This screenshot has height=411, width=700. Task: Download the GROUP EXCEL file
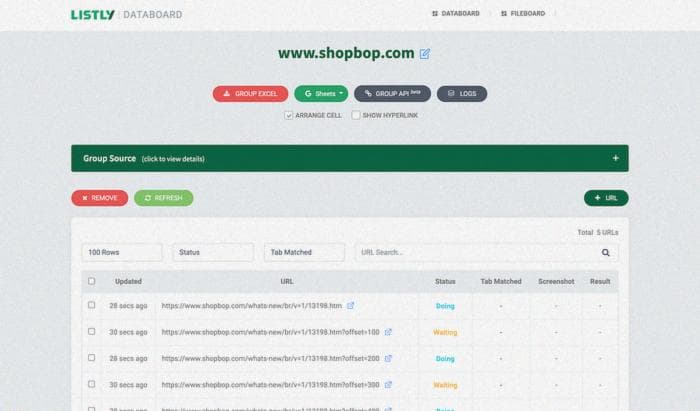(250, 94)
